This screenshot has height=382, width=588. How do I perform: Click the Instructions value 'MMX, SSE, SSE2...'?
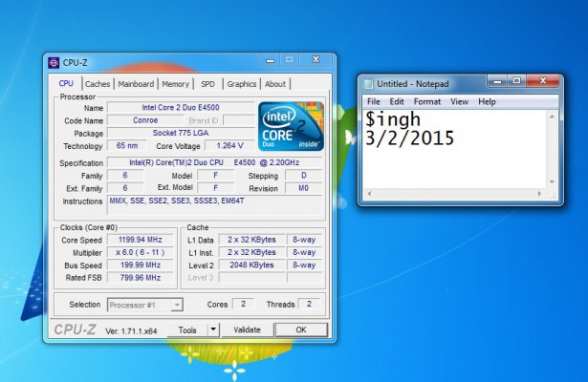click(x=177, y=201)
